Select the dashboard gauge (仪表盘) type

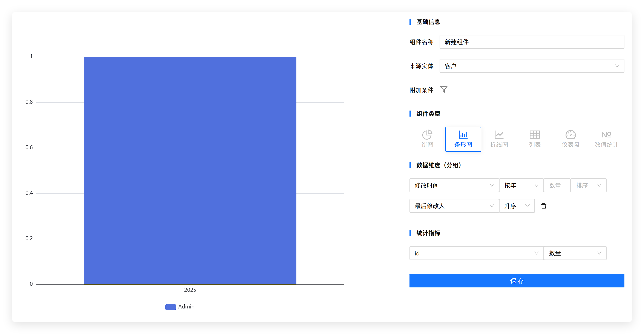pyautogui.click(x=570, y=139)
